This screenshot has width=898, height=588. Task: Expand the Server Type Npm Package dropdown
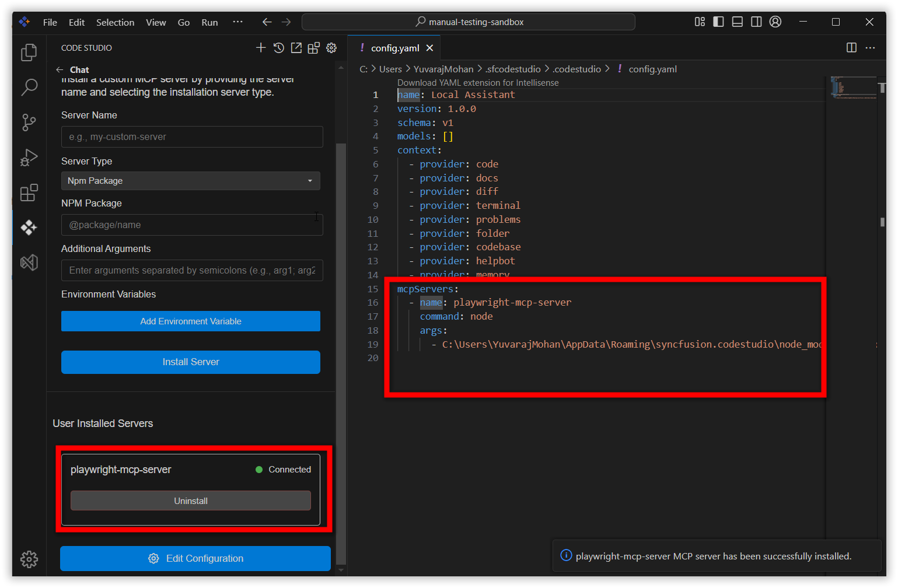[191, 181]
